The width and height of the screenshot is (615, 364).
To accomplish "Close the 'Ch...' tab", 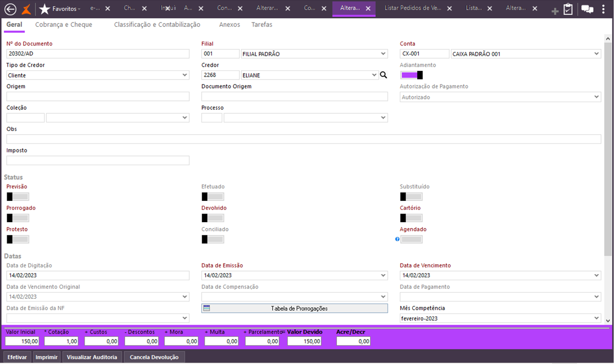I will 144,9.
